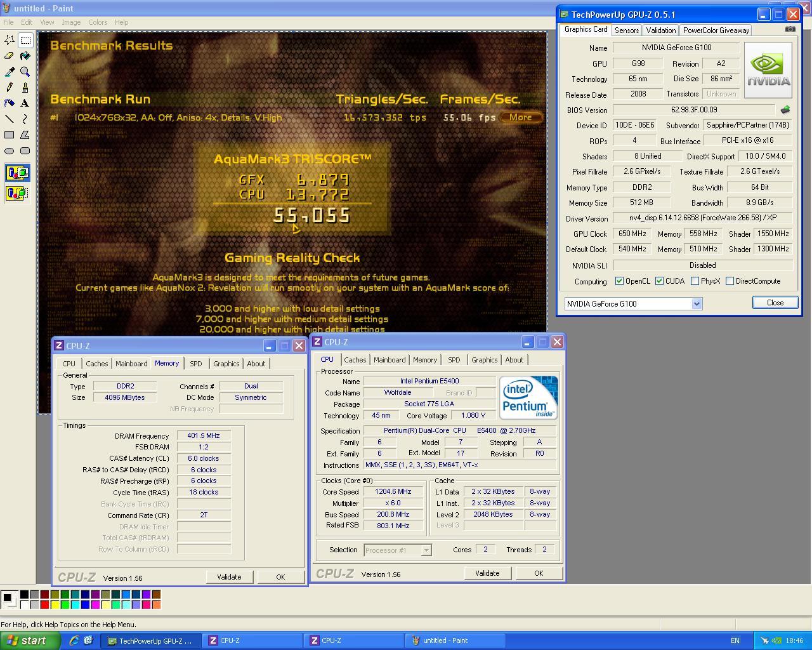Pick the Text tool (letter A)
The height and width of the screenshot is (650, 812).
coord(25,103)
